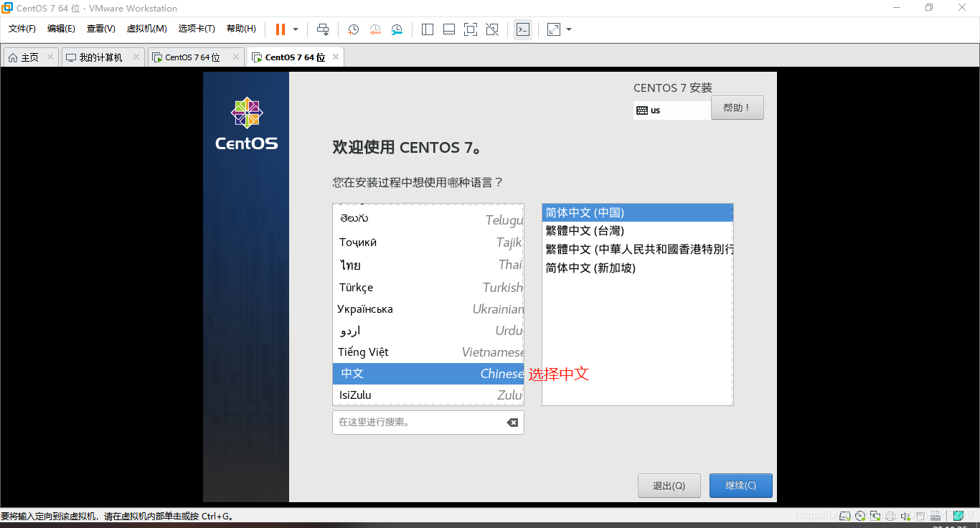Choose 繁體中文 (台灣) locale
Image resolution: width=980 pixels, height=528 pixels.
(637, 231)
